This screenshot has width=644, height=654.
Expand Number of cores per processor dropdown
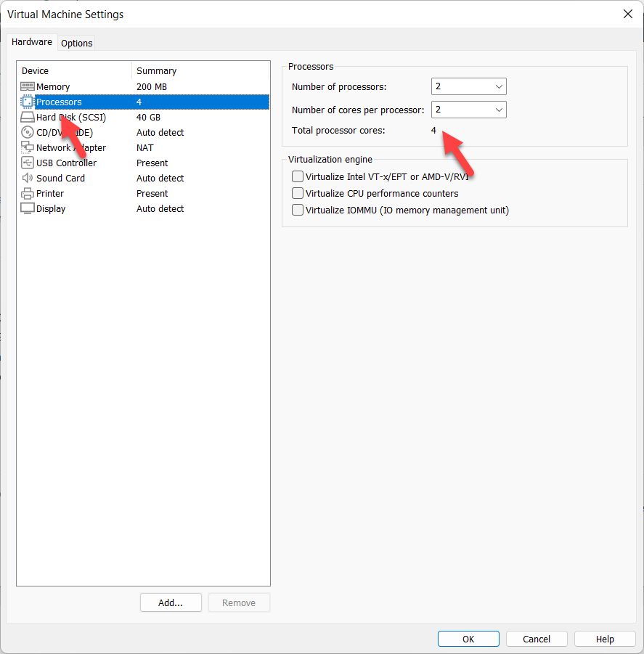point(469,110)
